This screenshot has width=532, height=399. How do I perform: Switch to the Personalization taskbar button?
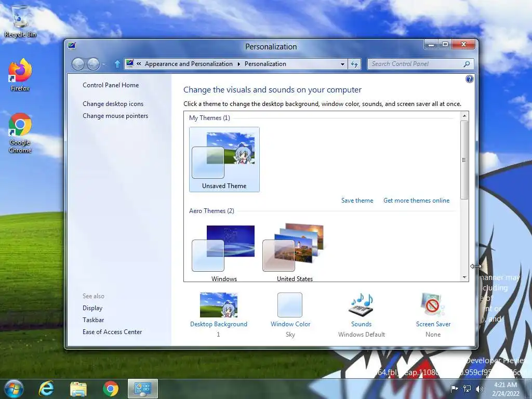click(x=143, y=389)
